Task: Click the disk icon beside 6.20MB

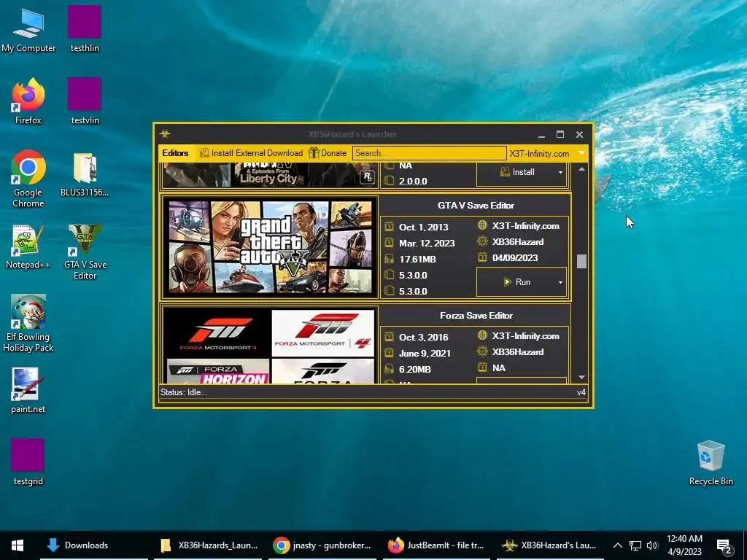Action: [x=390, y=369]
